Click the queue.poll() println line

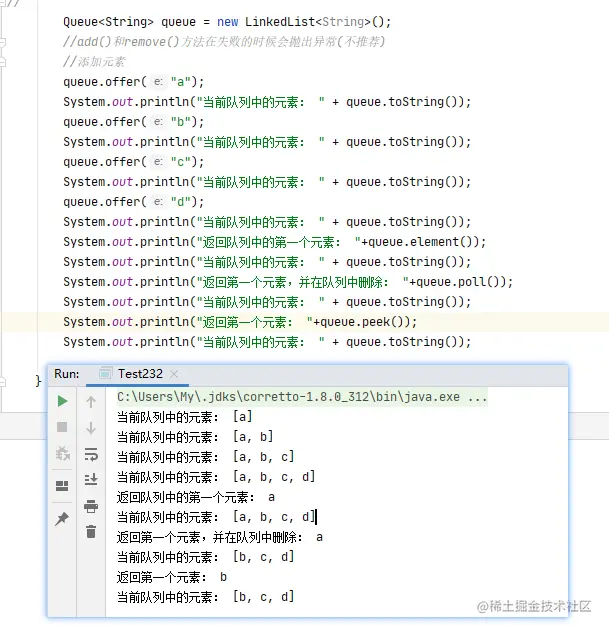point(288,282)
